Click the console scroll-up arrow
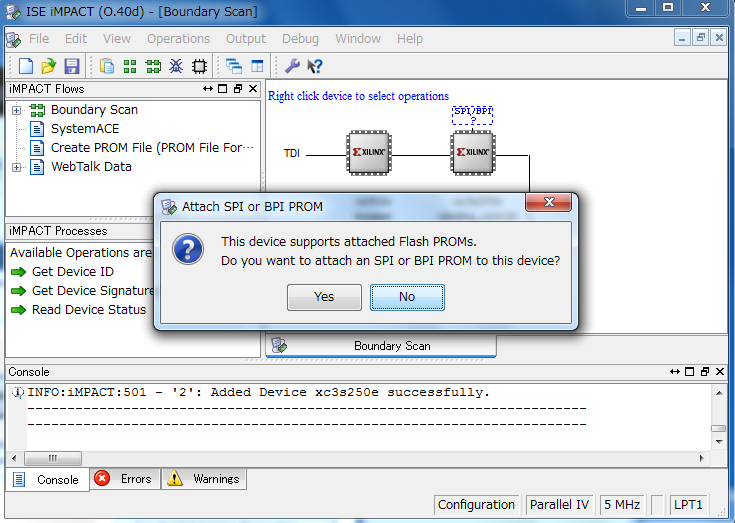 pyautogui.click(x=719, y=393)
